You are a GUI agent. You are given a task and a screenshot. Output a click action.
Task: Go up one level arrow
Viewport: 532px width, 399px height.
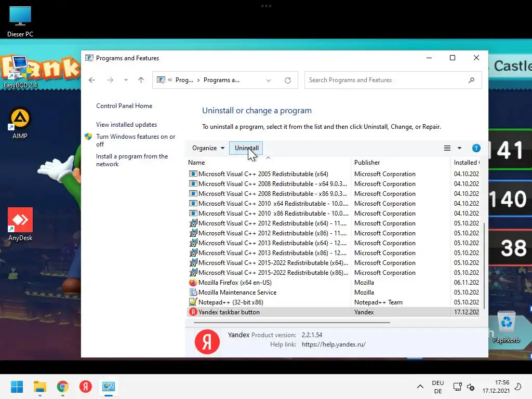[141, 80]
